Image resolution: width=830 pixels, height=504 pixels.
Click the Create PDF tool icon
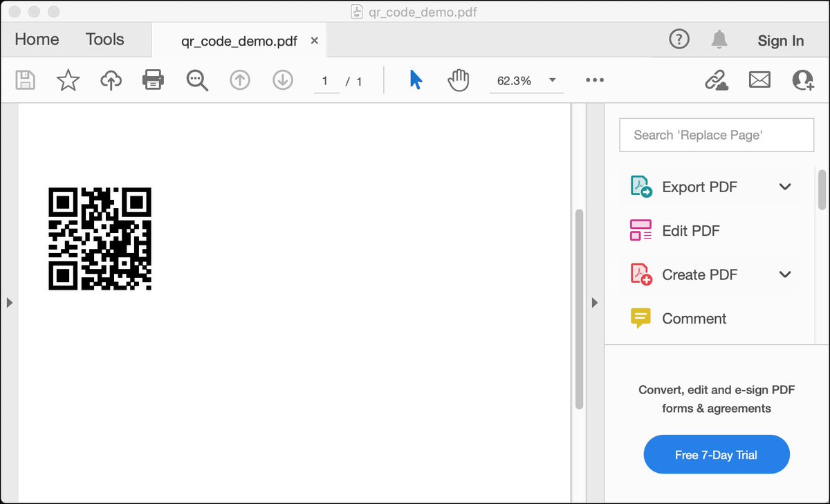[x=641, y=274]
